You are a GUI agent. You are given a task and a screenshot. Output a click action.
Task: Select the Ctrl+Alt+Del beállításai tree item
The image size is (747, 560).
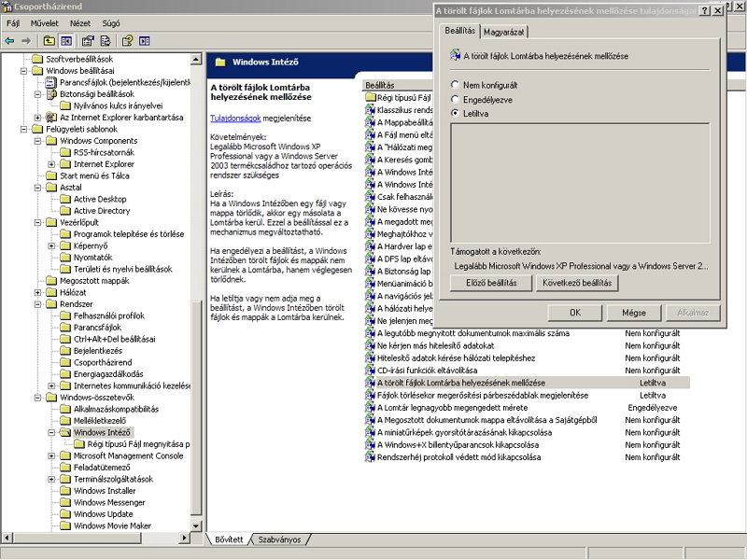click(114, 339)
